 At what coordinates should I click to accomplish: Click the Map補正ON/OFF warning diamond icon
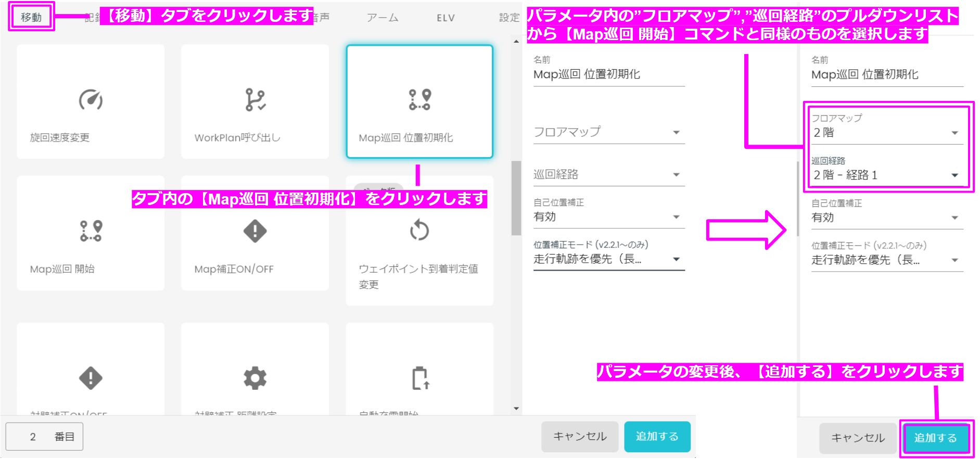(255, 231)
